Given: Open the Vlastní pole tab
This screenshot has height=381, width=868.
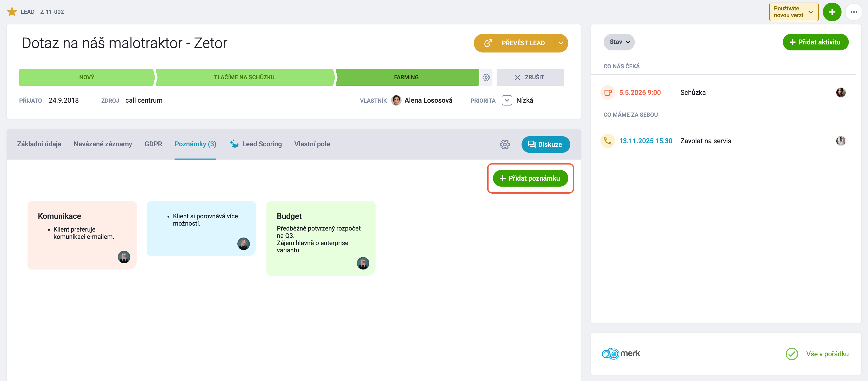Looking at the screenshot, I should point(312,144).
